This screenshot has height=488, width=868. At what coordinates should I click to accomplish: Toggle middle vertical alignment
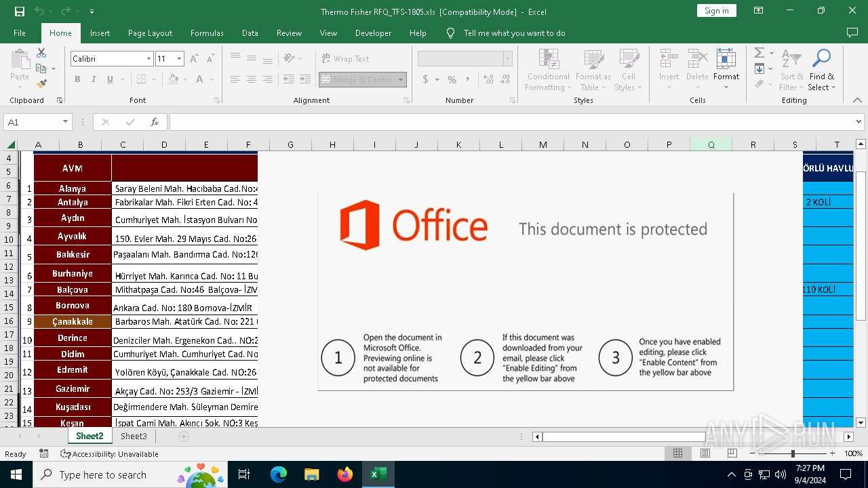tap(252, 59)
